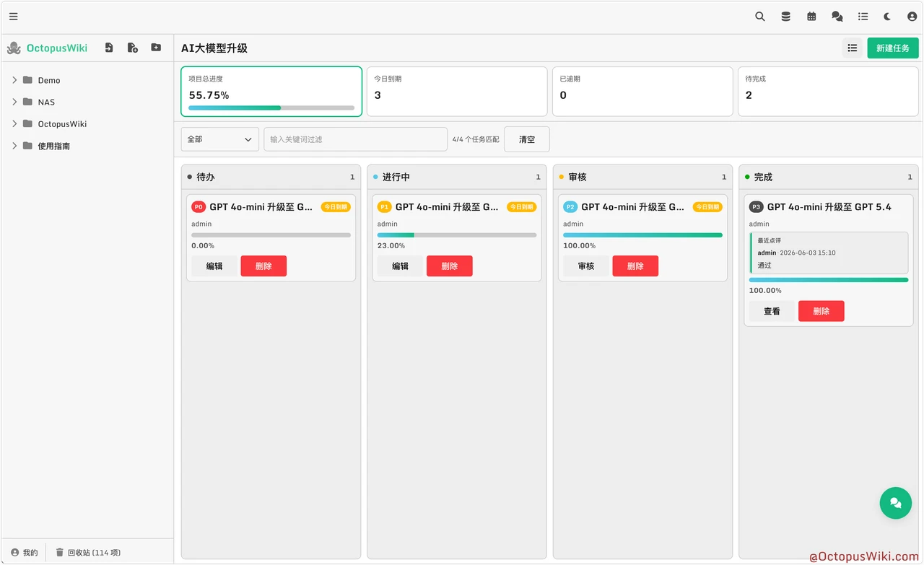Click the 最近点评 comment box

pyautogui.click(x=829, y=253)
